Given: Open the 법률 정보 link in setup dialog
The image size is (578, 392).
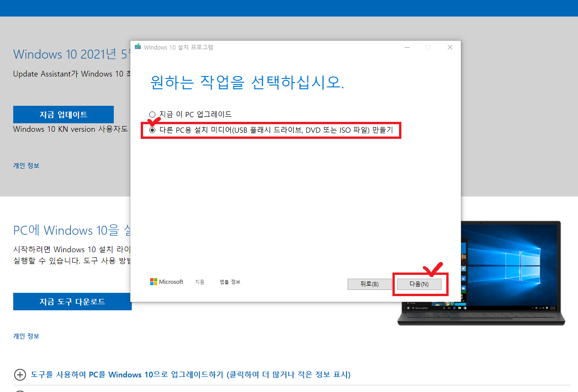Looking at the screenshot, I should pos(230,282).
